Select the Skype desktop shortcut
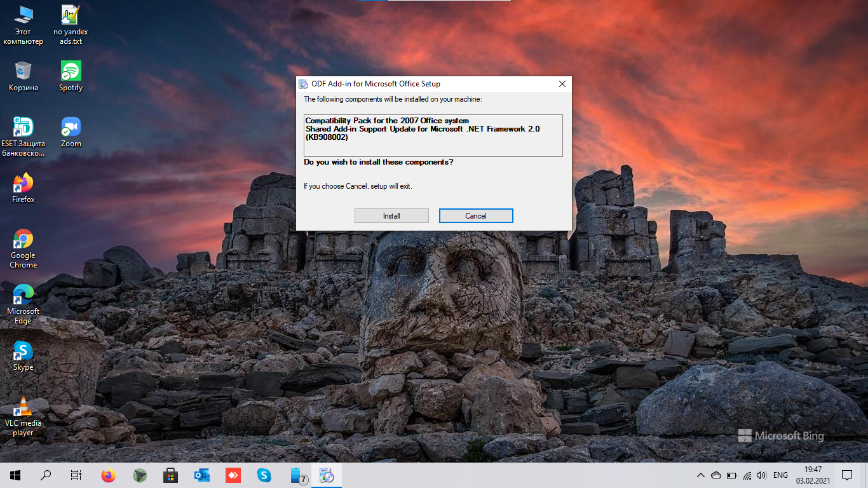The height and width of the screenshot is (488, 868). coord(23,356)
